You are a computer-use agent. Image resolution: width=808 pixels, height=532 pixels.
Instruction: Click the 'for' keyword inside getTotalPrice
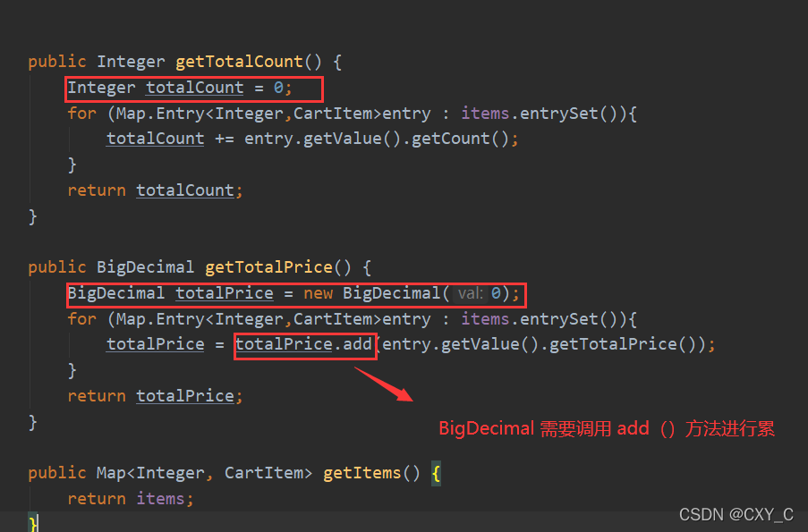[x=82, y=319]
